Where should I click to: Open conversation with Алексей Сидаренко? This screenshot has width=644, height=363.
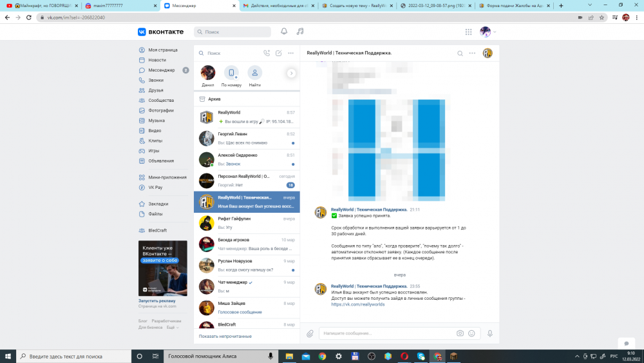247,159
